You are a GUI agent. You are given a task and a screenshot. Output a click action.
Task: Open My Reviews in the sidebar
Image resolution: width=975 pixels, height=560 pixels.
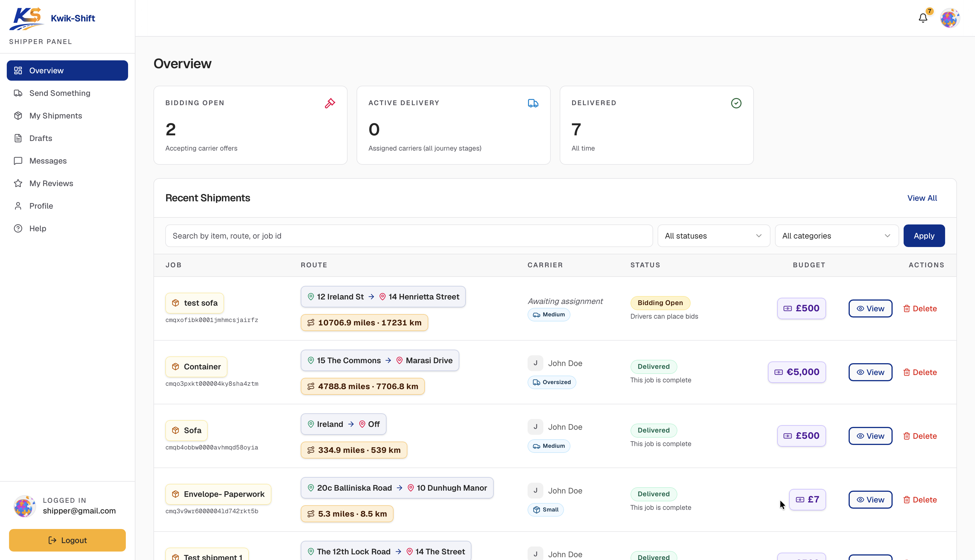[x=67, y=184]
